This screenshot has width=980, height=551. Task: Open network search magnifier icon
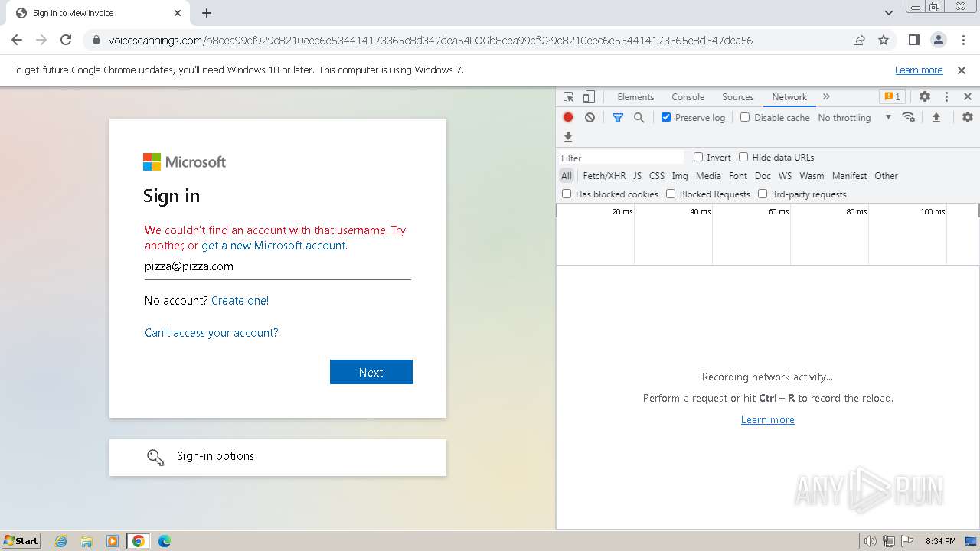tap(639, 117)
